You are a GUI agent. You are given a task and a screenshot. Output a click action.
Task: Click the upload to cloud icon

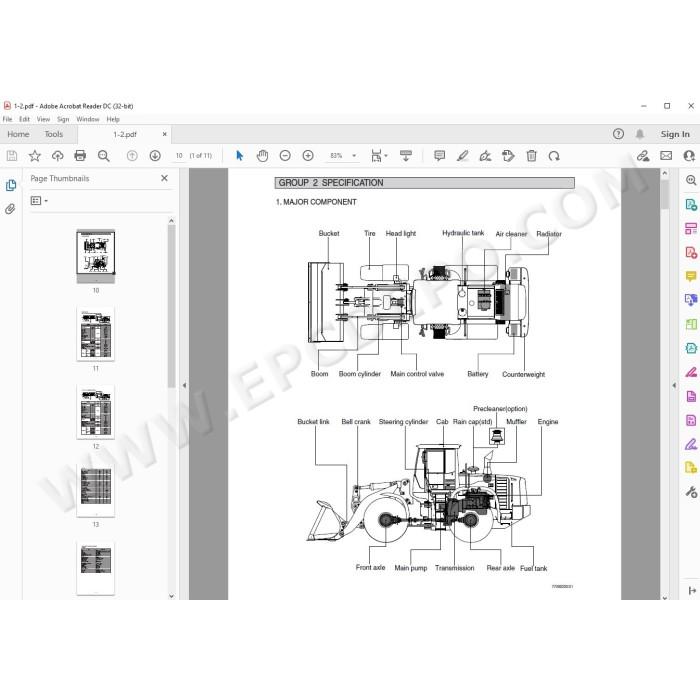[x=58, y=156]
